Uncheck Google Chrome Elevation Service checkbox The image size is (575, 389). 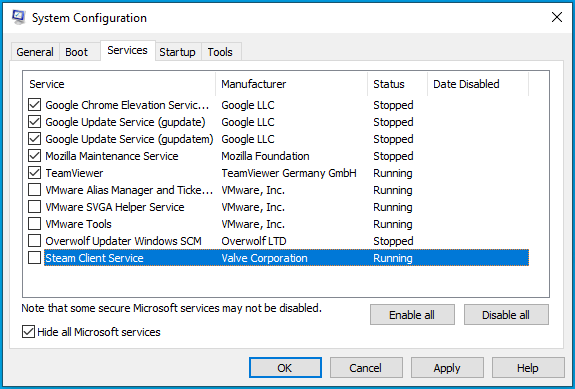pyautogui.click(x=34, y=105)
